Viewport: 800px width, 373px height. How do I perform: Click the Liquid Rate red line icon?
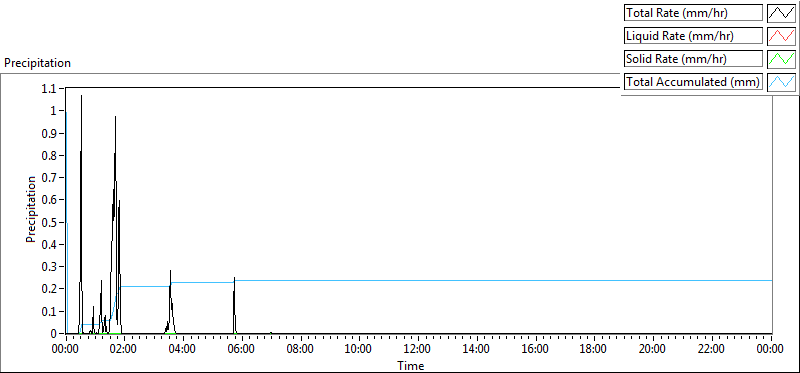tap(781, 36)
